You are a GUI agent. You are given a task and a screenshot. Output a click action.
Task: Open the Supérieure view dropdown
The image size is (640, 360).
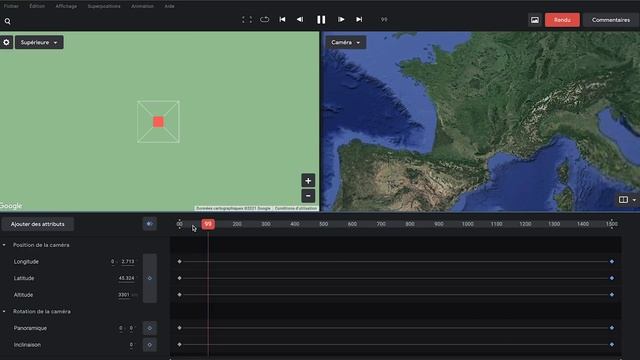tap(39, 42)
